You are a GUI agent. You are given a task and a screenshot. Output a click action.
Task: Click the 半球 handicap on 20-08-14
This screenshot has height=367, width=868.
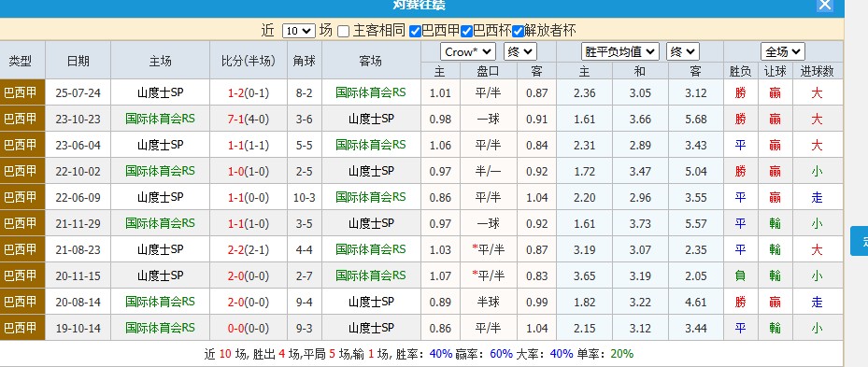489,303
